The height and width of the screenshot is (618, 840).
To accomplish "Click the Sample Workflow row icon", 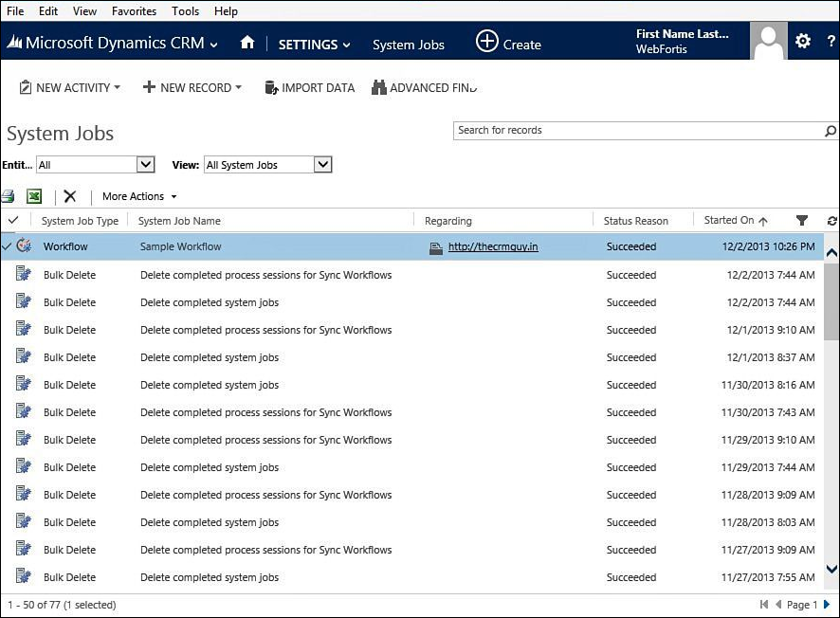I will pyautogui.click(x=24, y=245).
